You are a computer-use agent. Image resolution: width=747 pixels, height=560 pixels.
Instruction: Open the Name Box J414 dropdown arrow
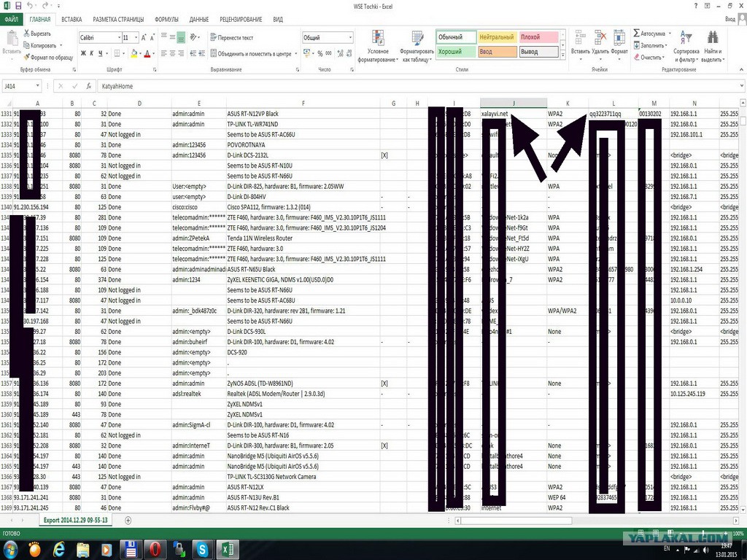coord(37,86)
